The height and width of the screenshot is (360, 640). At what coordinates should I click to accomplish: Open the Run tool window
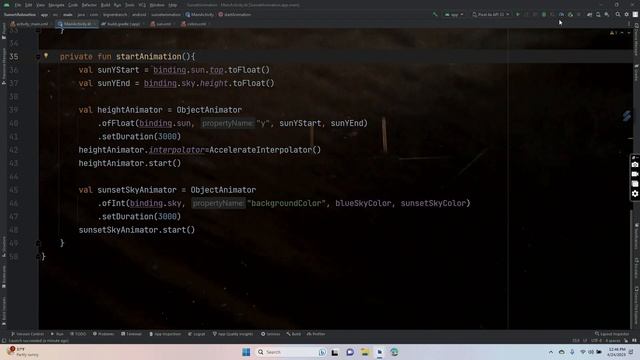coord(57,334)
